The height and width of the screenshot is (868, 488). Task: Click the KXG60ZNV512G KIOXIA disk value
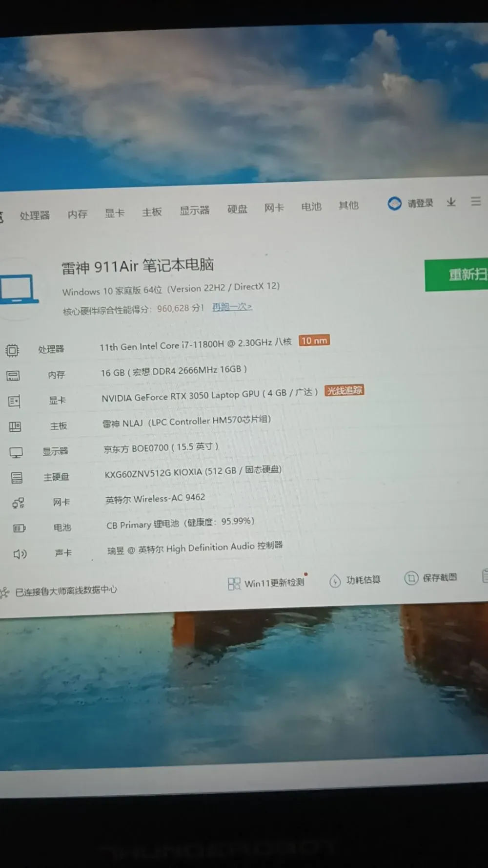[x=193, y=472]
